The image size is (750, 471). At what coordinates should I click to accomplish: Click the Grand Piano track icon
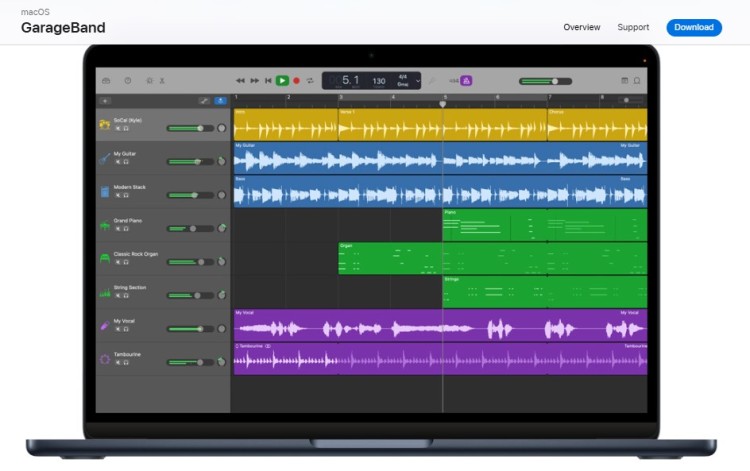(x=105, y=225)
